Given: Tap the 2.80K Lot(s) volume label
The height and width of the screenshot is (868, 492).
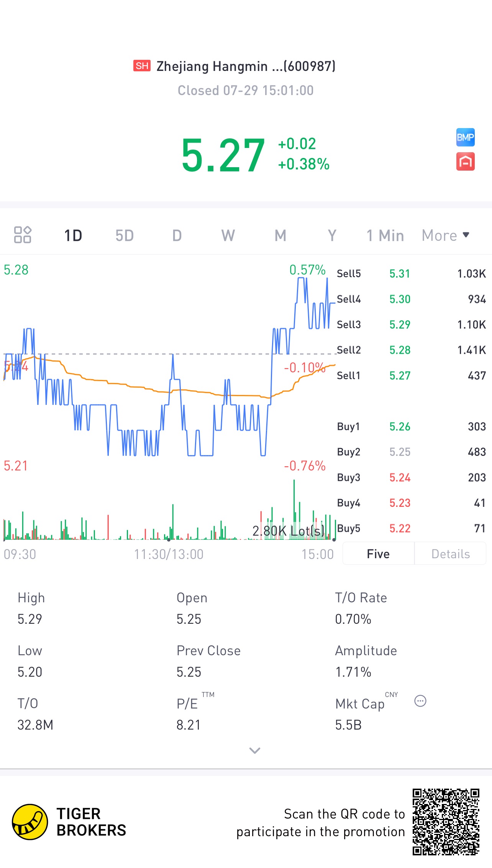Looking at the screenshot, I should (x=288, y=531).
